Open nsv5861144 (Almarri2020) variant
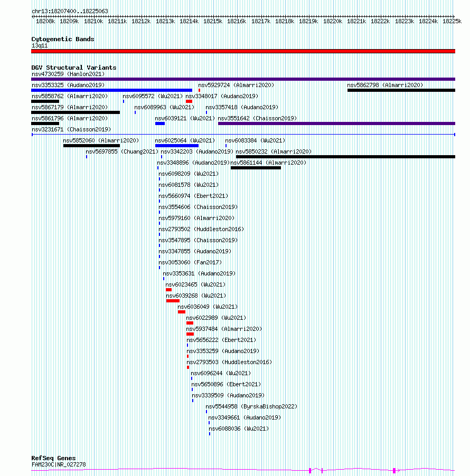Viewport: 470px width, 476px height. (269, 163)
